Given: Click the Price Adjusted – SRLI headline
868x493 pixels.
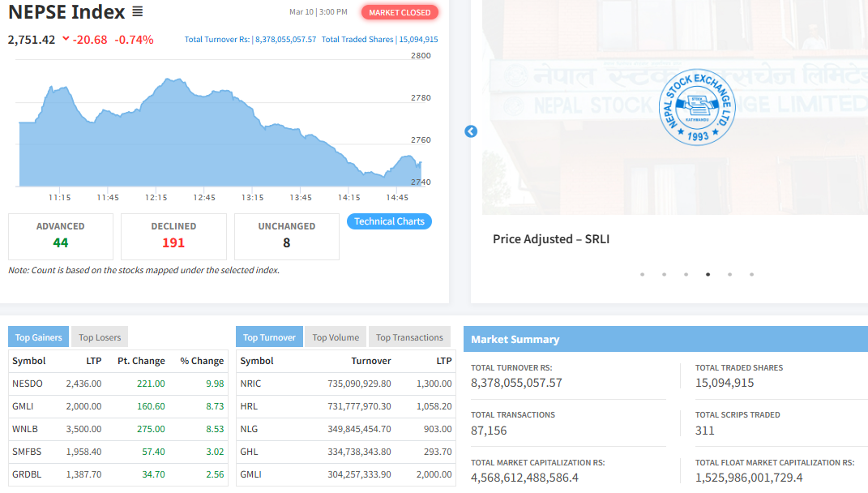Looking at the screenshot, I should coord(550,239).
